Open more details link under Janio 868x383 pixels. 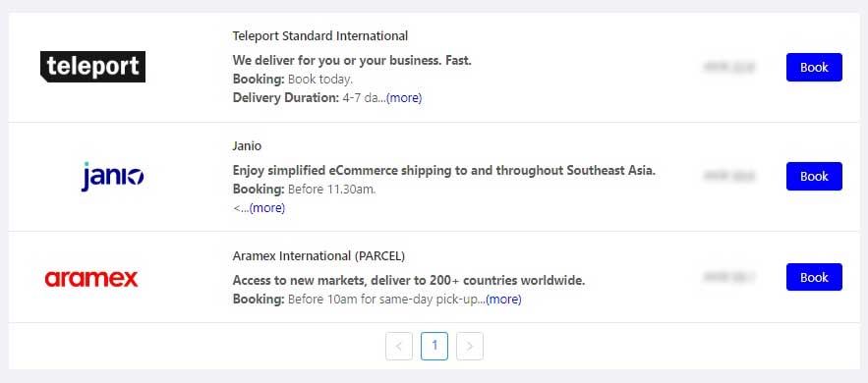pos(267,208)
